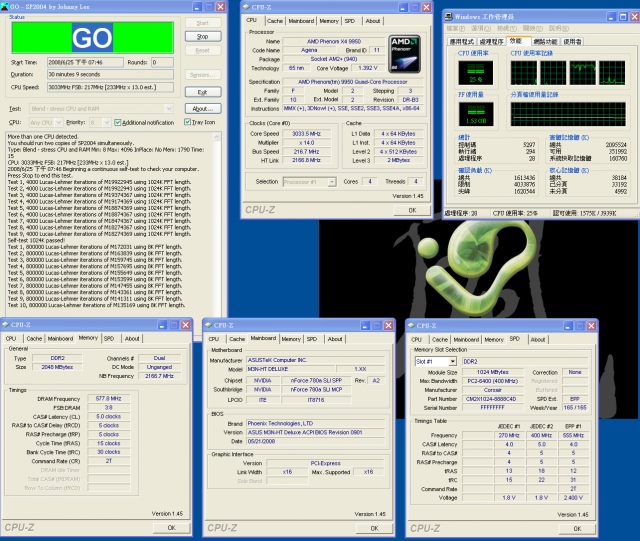Screen dimensions: 640x541
Task: Toggle the Tray Icon checkbox
Action: [187, 122]
